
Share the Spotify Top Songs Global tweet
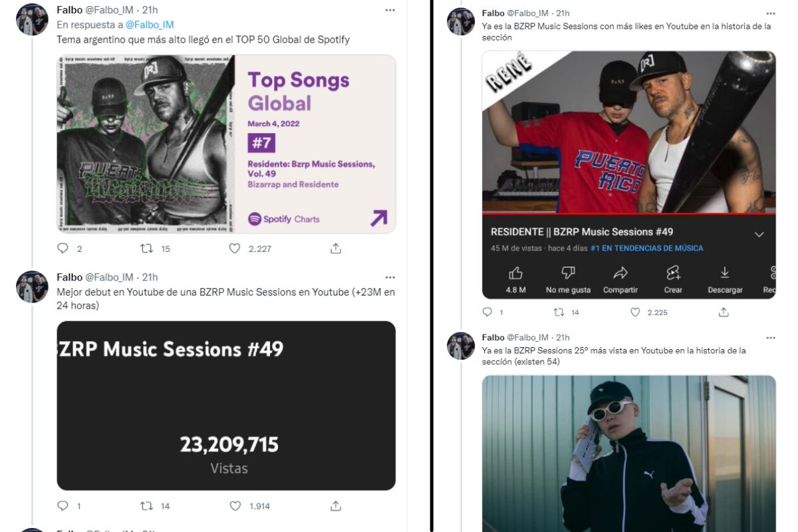click(x=336, y=249)
